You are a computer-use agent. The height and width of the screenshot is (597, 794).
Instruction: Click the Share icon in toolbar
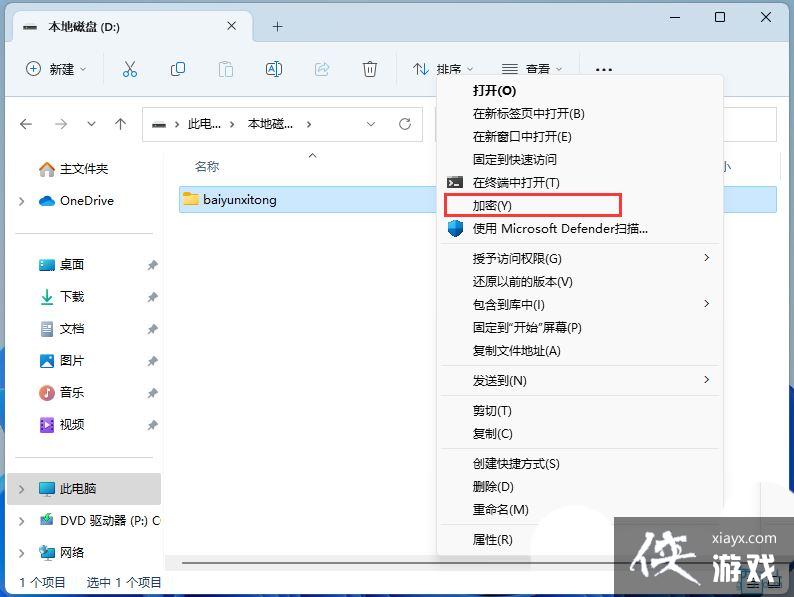tap(322, 69)
